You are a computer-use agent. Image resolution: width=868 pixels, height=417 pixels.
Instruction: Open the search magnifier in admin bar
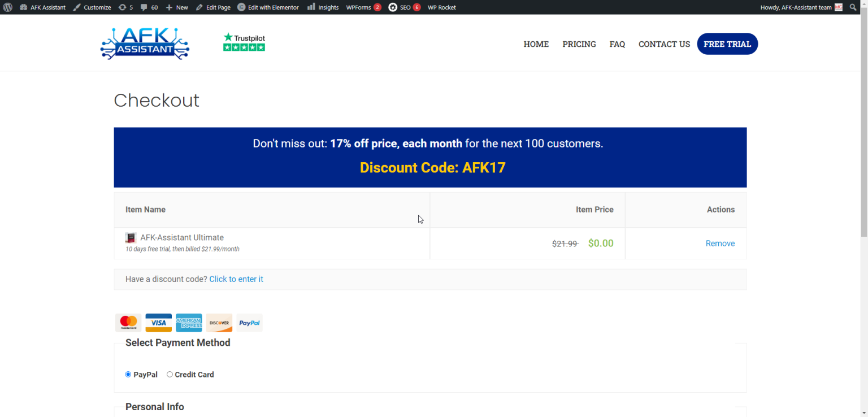[x=853, y=7]
